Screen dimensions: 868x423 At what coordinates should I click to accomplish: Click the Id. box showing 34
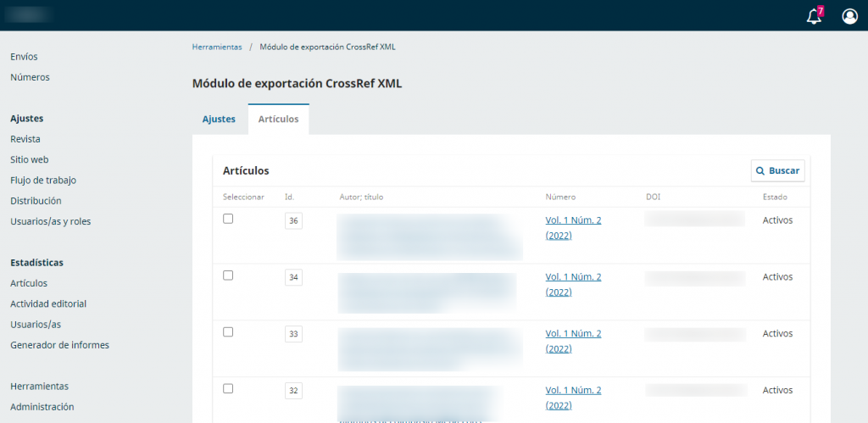pyautogui.click(x=293, y=277)
